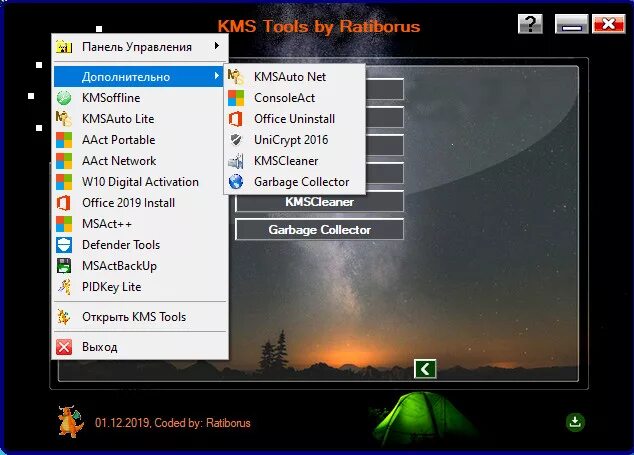Click the dragon mascot icon

point(71,422)
